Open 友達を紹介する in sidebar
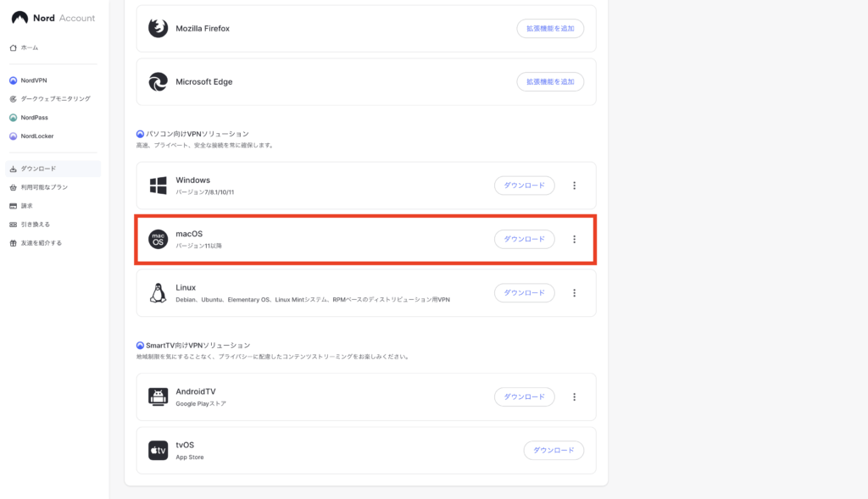 point(42,243)
